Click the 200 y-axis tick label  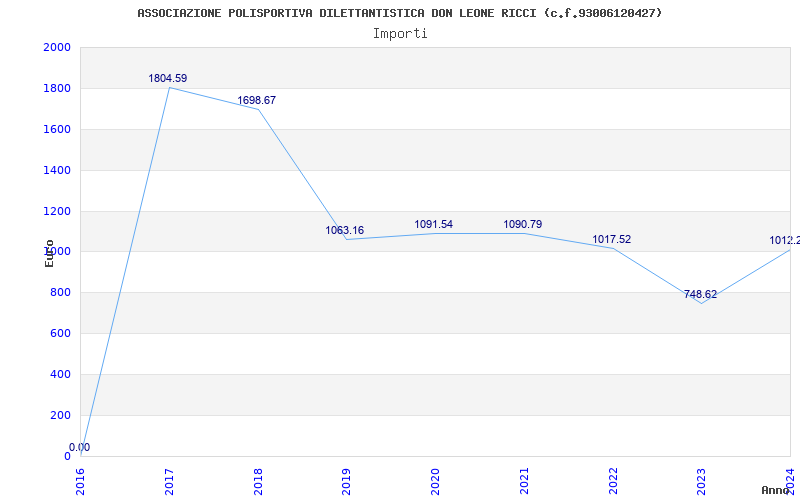[61, 415]
